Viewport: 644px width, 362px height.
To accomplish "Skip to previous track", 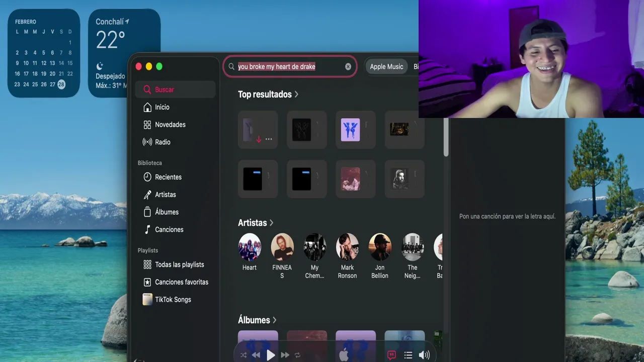I will click(256, 355).
